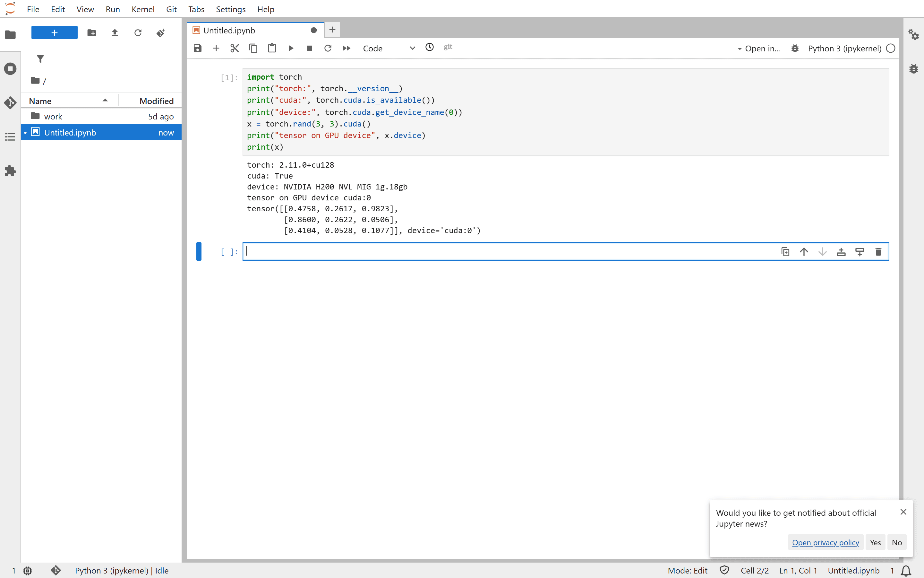Screen dimensions: 924x578
Task: Click the Git clone icon in file browser
Action: pos(161,33)
